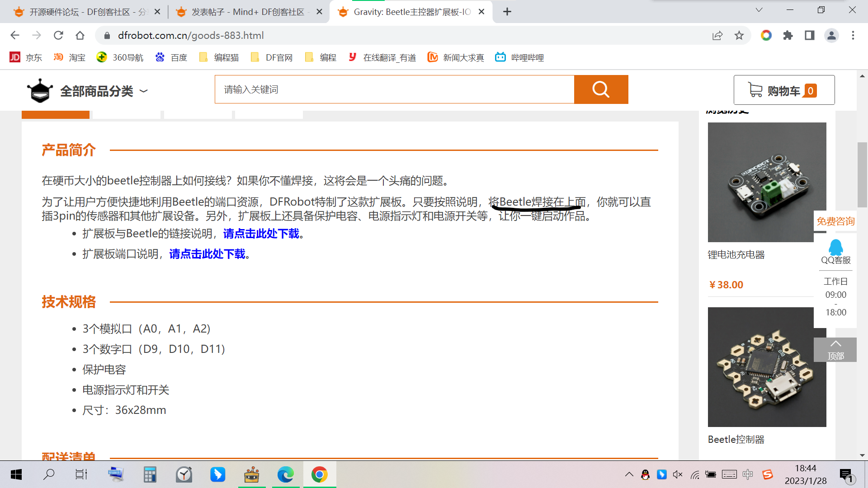Switch to the 发表帖子 Mind+ tab
The height and width of the screenshot is (488, 868).
click(x=248, y=12)
